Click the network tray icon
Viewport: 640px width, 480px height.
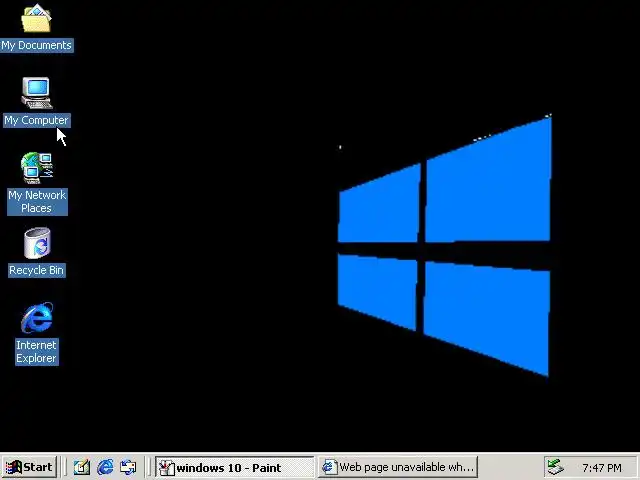pos(555,467)
